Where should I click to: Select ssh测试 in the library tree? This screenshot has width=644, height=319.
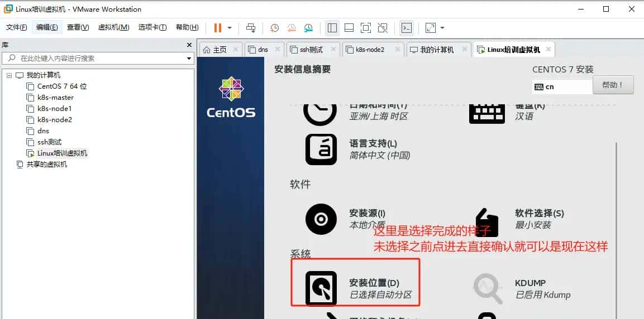(x=49, y=142)
